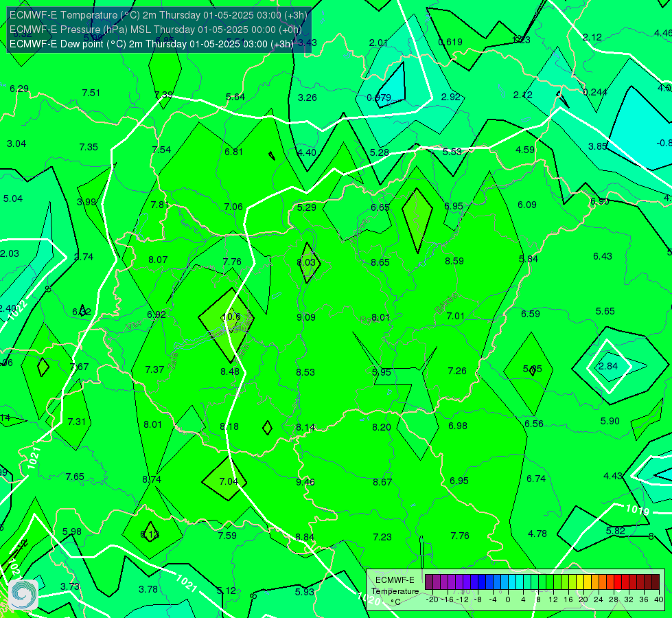Click the swirl logo icon in bottom-left corner
The height and width of the screenshot is (618, 672).
click(x=23, y=594)
